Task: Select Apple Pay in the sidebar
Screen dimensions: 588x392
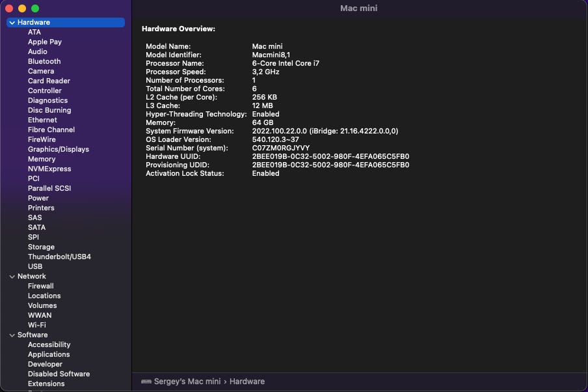Action: [45, 42]
